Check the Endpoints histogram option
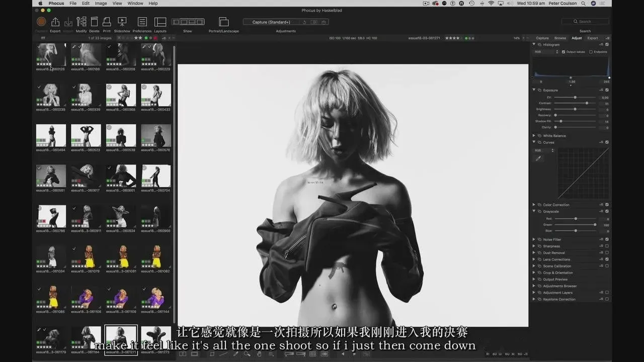This screenshot has height=362, width=644. 591,52
